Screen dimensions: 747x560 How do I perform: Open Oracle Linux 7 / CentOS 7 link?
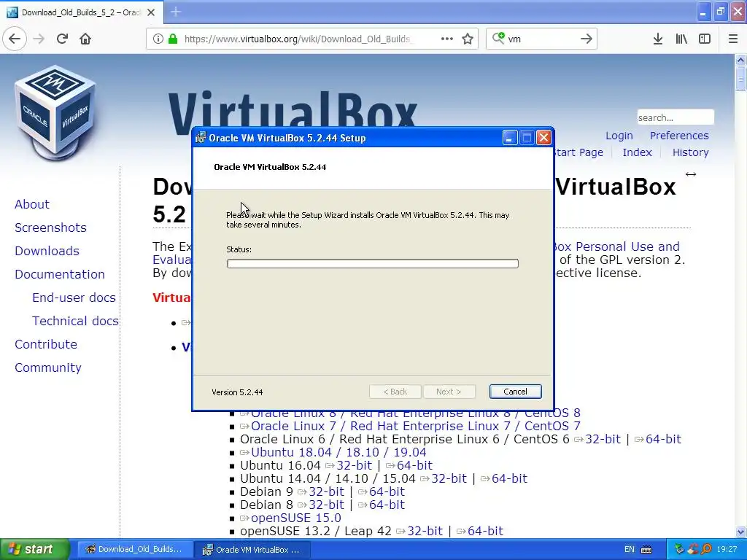click(x=415, y=426)
